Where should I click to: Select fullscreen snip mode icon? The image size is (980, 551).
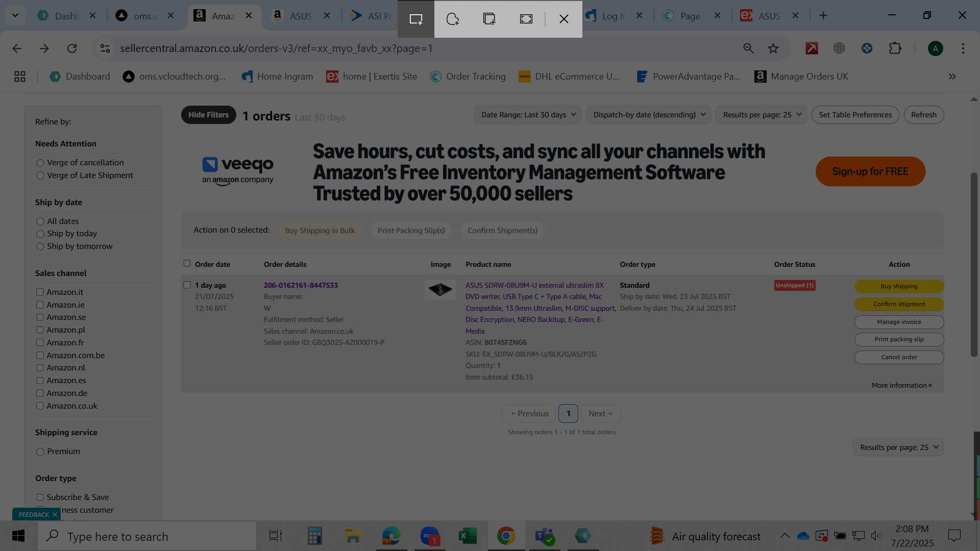point(526,19)
